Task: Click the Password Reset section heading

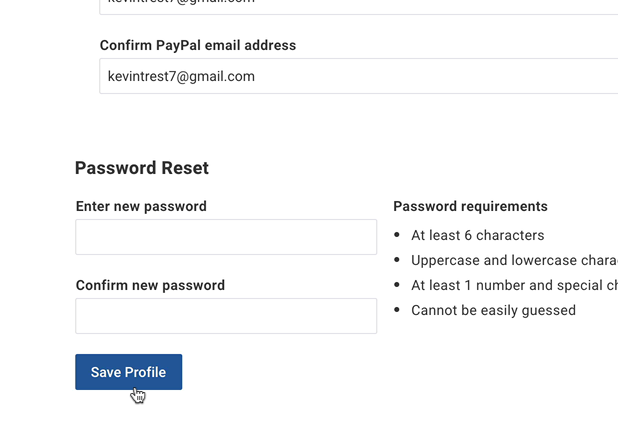Action: (142, 168)
